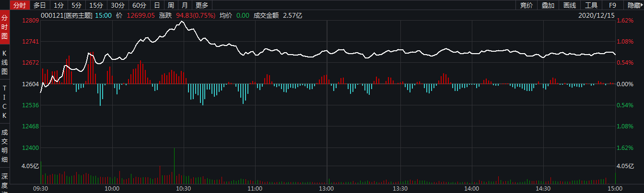
Task: Click the stock code 000121[医药主题]
Action: [x=67, y=16]
